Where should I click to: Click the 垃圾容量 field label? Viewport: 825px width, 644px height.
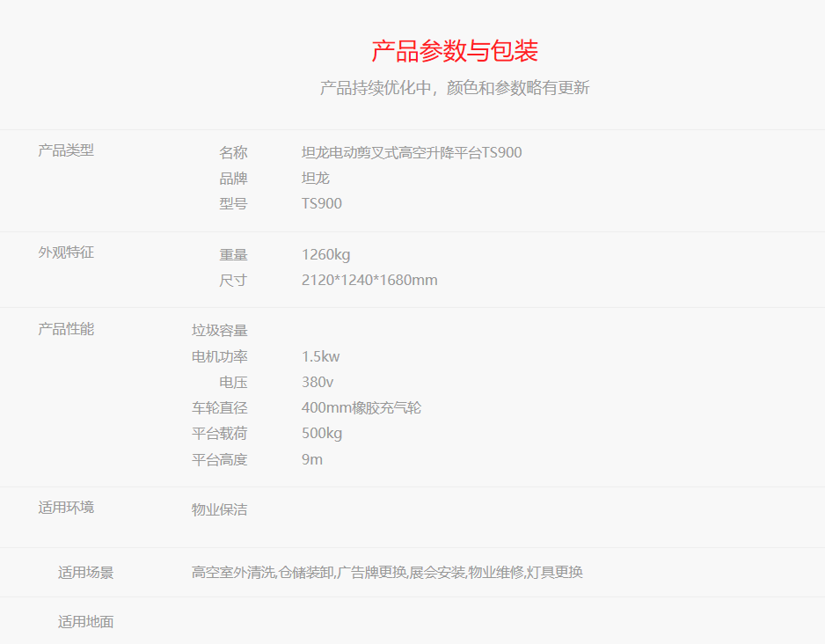click(219, 331)
